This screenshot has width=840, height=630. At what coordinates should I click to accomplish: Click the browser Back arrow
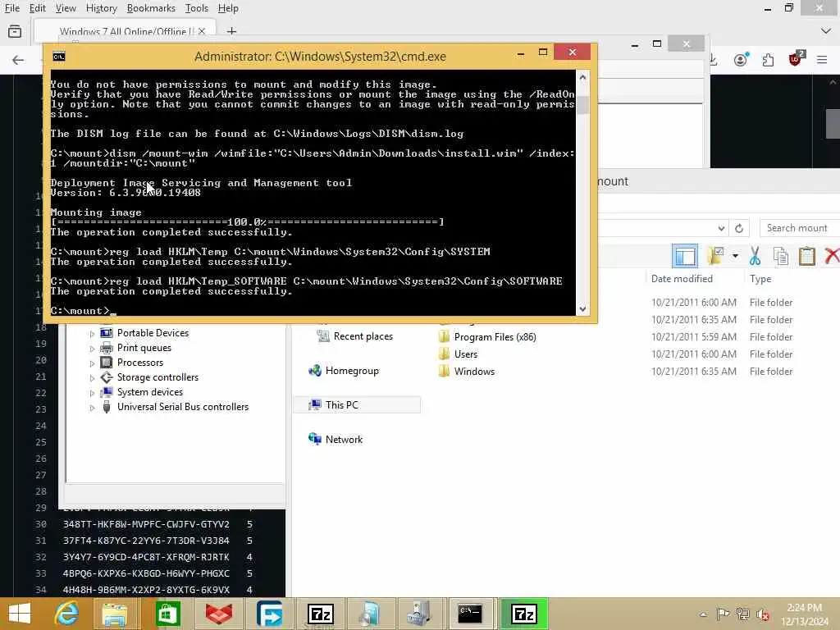18,59
